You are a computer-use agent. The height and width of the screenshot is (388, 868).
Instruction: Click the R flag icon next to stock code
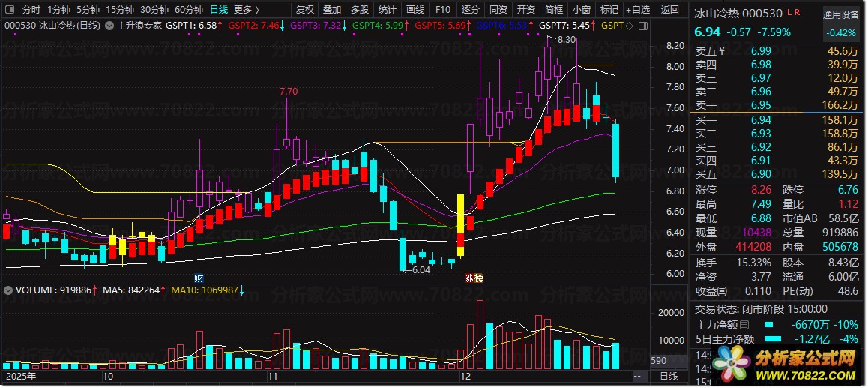click(x=797, y=12)
